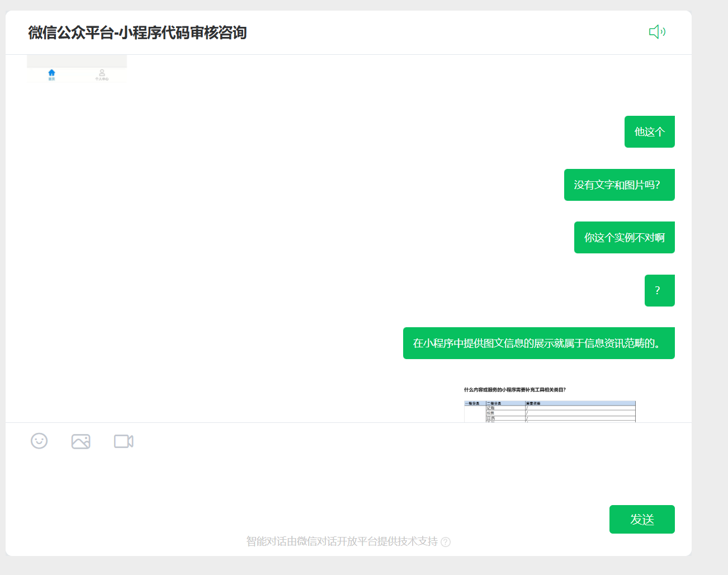
Task: Select the bubble 没有文字和图片吗?
Action: (x=619, y=185)
